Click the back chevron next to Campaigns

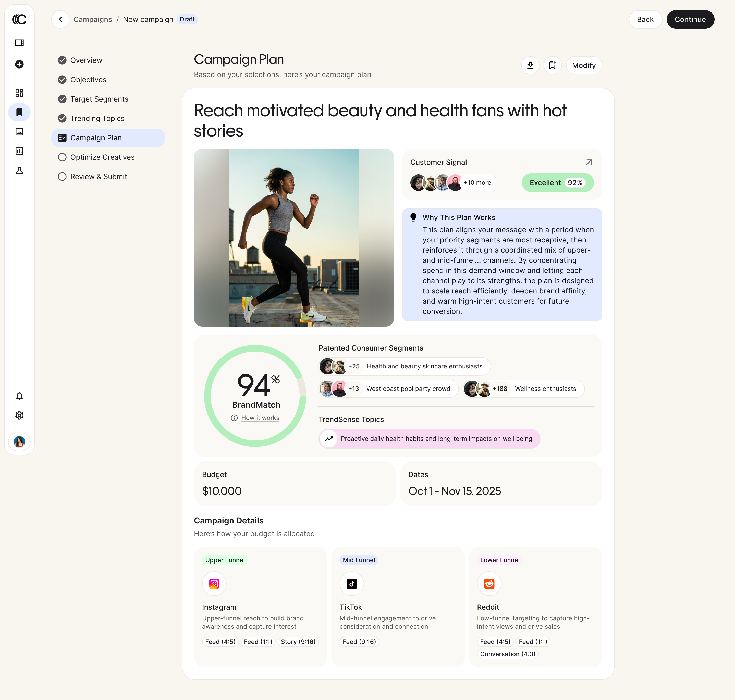60,19
